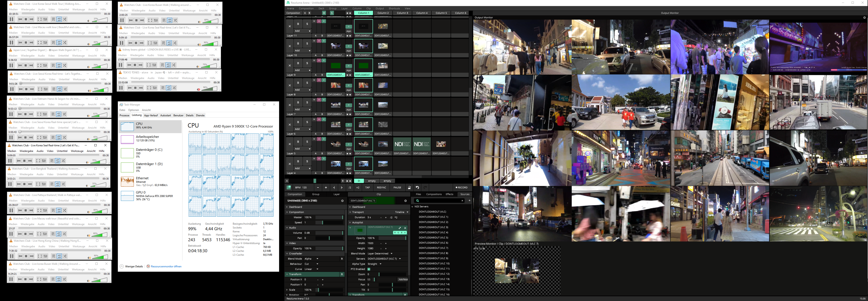The height and width of the screenshot is (301, 868).
Task: Click the Output Monitor settings gear
Action: coord(864,18)
